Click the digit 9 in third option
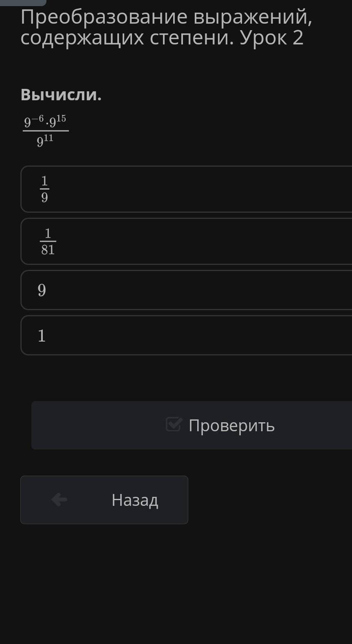Viewport: 352px width, 644px height. pyautogui.click(x=42, y=290)
